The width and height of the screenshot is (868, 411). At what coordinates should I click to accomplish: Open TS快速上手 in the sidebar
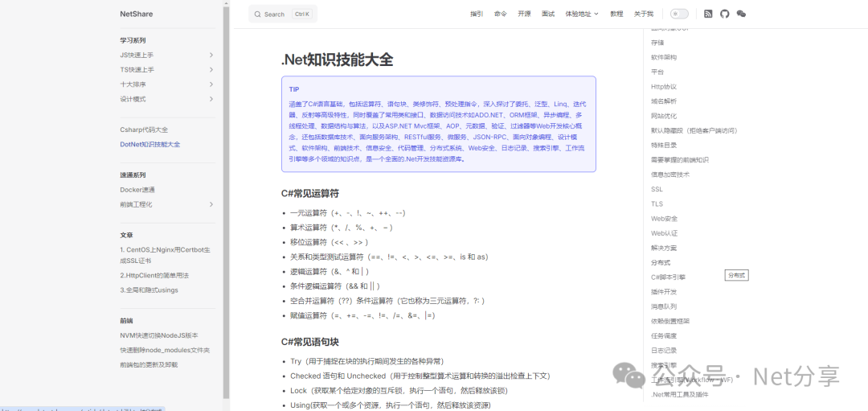coord(137,70)
